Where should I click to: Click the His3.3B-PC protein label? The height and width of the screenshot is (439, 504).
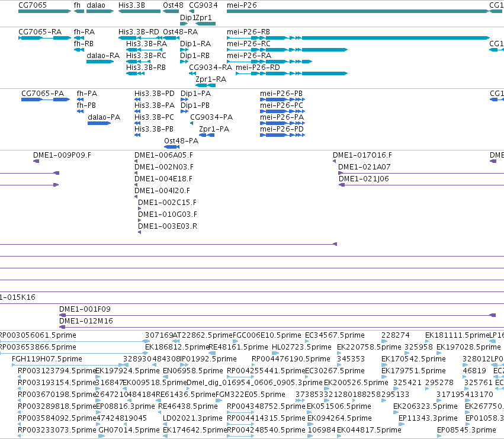[x=154, y=117]
